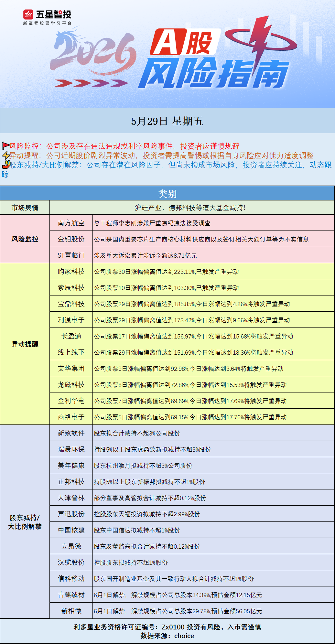Click the red flag icon before 风险监控
Screen dimensions: 335x644
point(5,146)
